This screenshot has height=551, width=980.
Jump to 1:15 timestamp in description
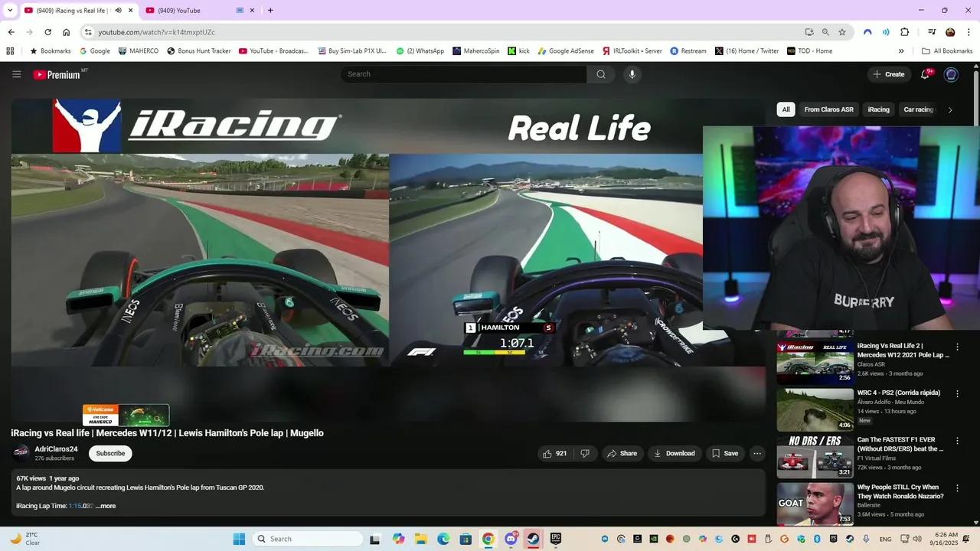(80, 506)
